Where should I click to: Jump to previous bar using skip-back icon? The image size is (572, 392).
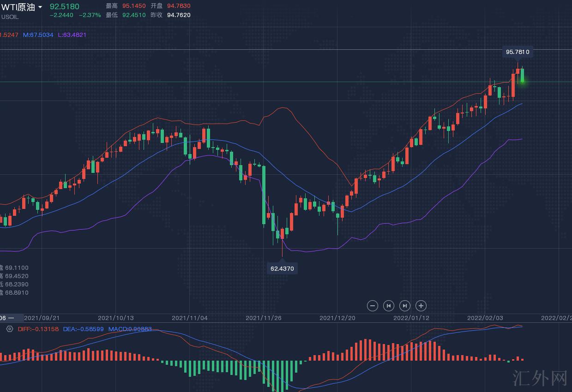click(x=389, y=306)
